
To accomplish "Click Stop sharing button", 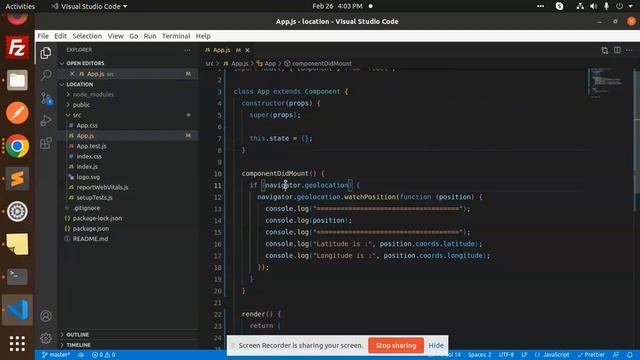I will tap(396, 345).
